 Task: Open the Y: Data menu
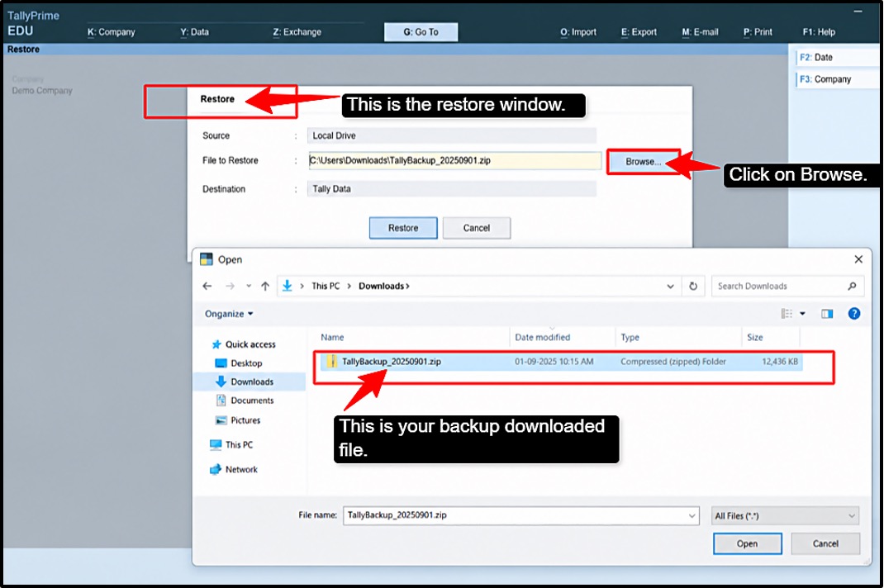(x=194, y=32)
